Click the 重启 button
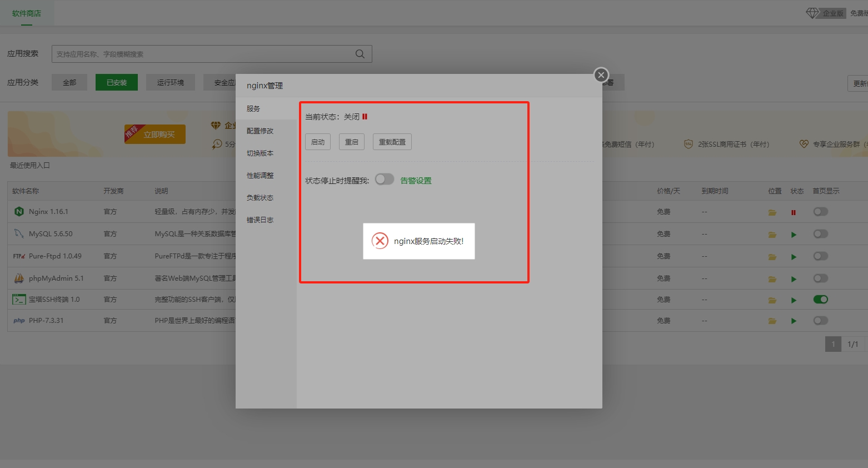This screenshot has width=868, height=468. point(352,142)
